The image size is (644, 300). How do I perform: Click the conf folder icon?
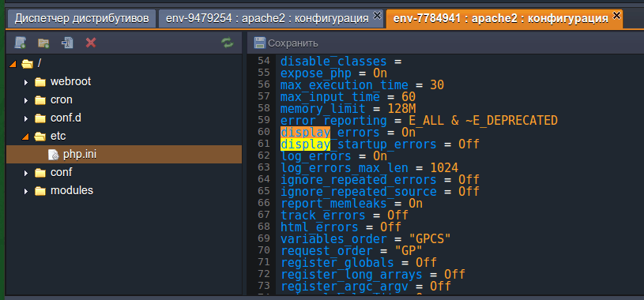coord(40,173)
